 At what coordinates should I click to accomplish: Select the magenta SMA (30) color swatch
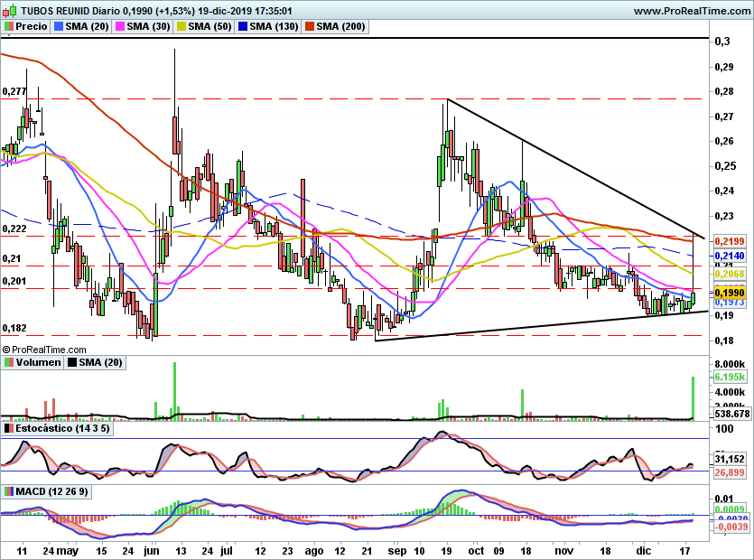pyautogui.click(x=120, y=27)
